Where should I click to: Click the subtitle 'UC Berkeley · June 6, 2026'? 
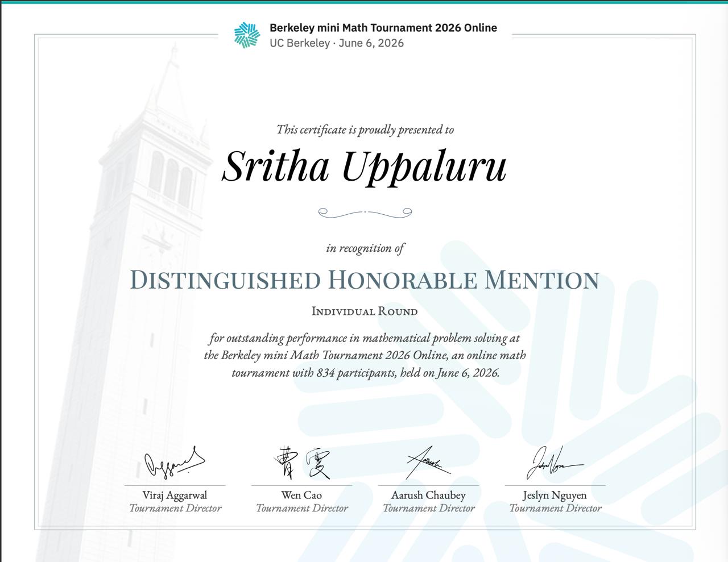point(337,43)
